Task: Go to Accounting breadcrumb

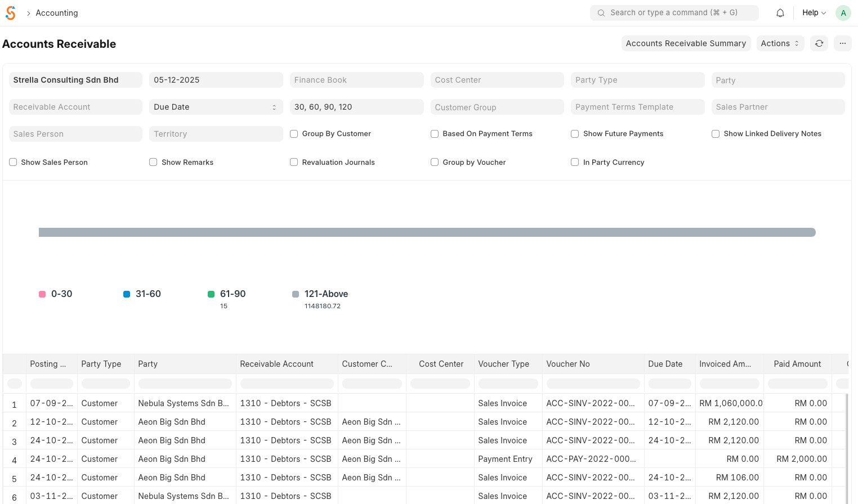Action: [57, 13]
